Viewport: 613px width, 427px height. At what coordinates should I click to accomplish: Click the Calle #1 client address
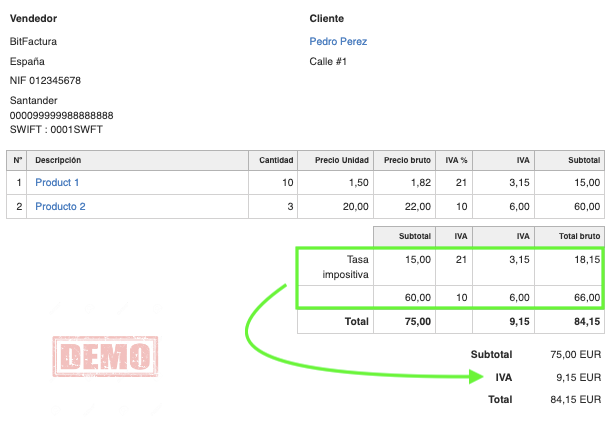(x=328, y=62)
